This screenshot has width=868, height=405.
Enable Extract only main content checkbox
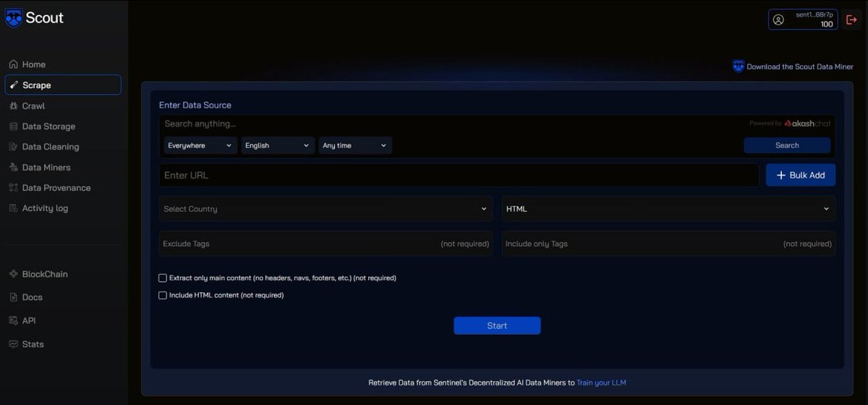pos(163,278)
